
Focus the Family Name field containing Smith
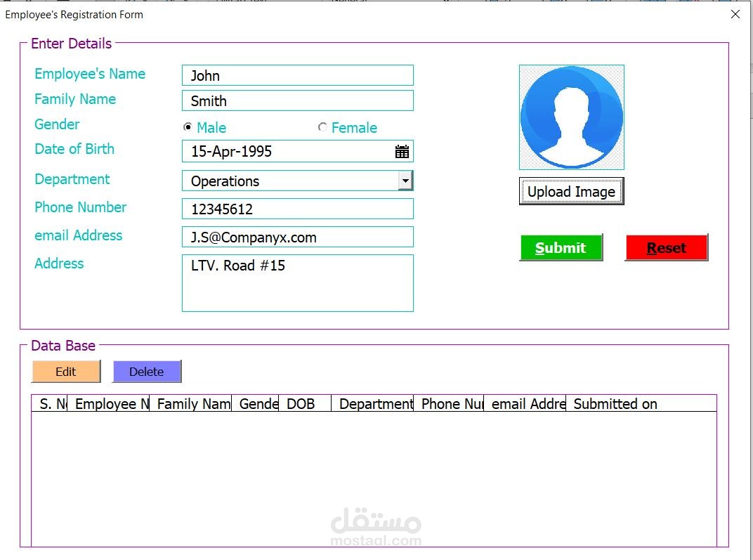click(298, 101)
